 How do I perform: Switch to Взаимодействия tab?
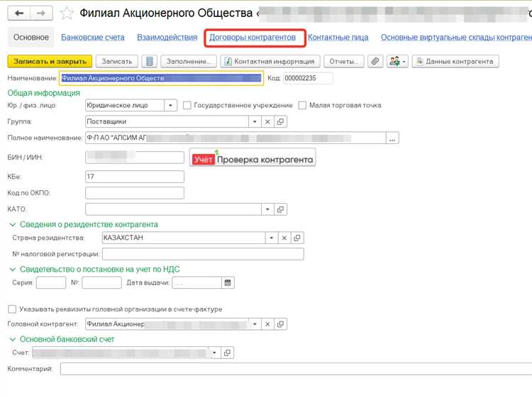pos(167,38)
